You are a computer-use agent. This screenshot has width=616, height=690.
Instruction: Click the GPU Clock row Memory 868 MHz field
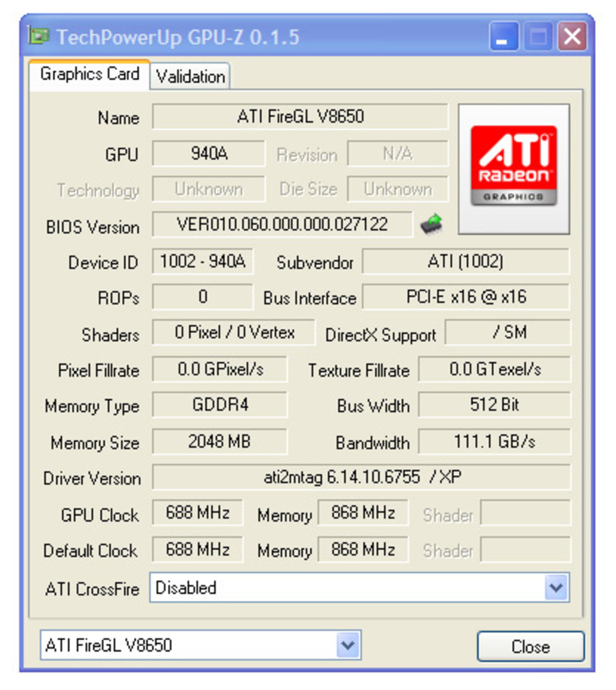[363, 513]
